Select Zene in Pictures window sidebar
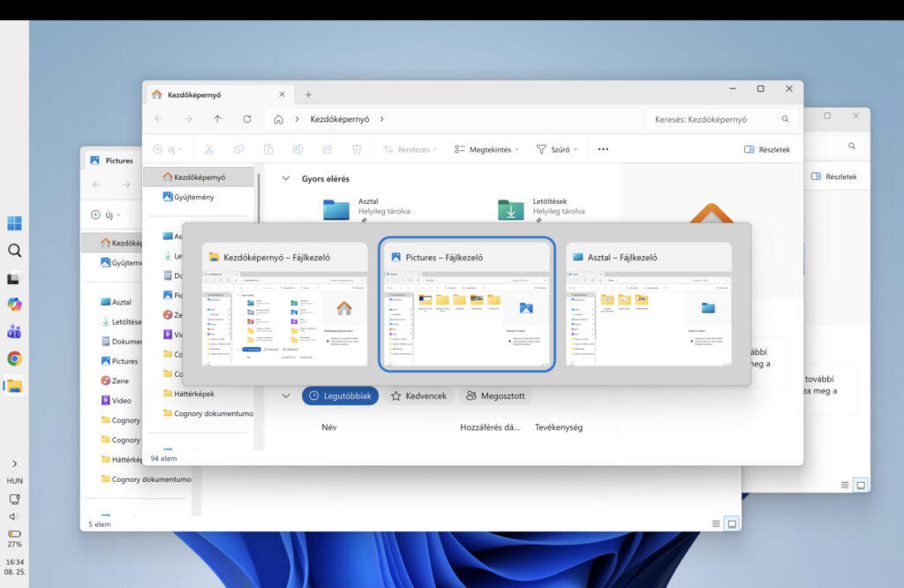This screenshot has height=588, width=904. coord(115,381)
